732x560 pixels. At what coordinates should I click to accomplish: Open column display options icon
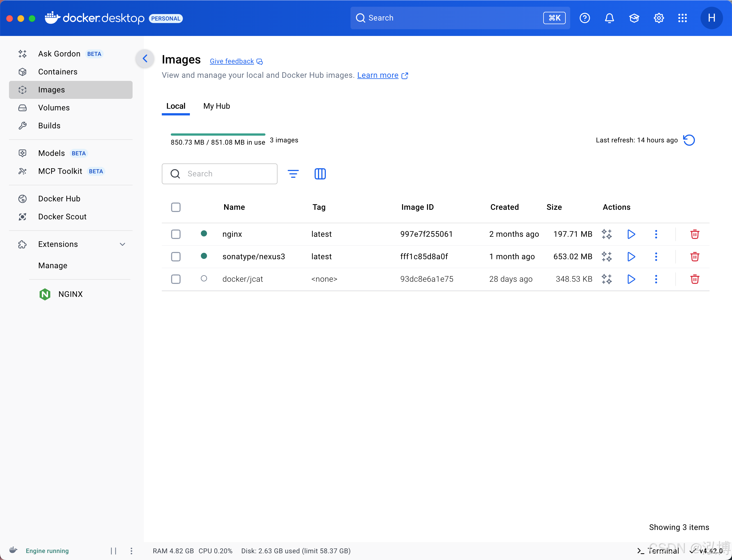(320, 174)
